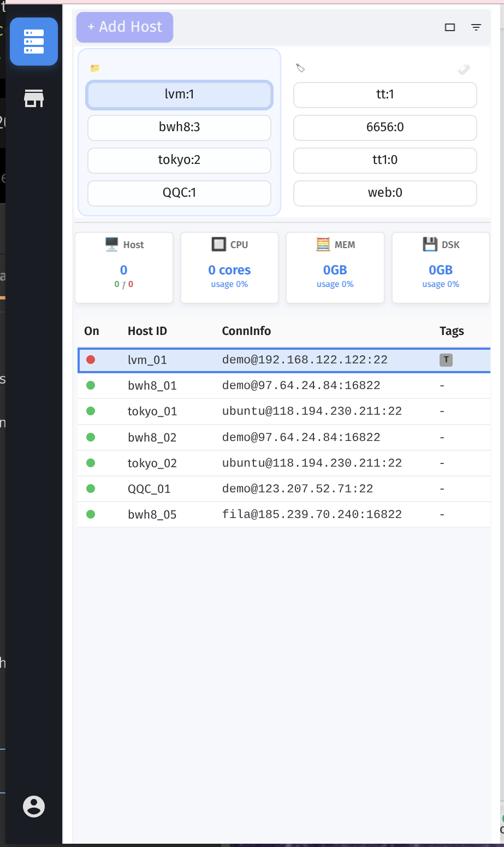Click the square selection icon near the filter
This screenshot has width=504, height=847.
tap(450, 27)
